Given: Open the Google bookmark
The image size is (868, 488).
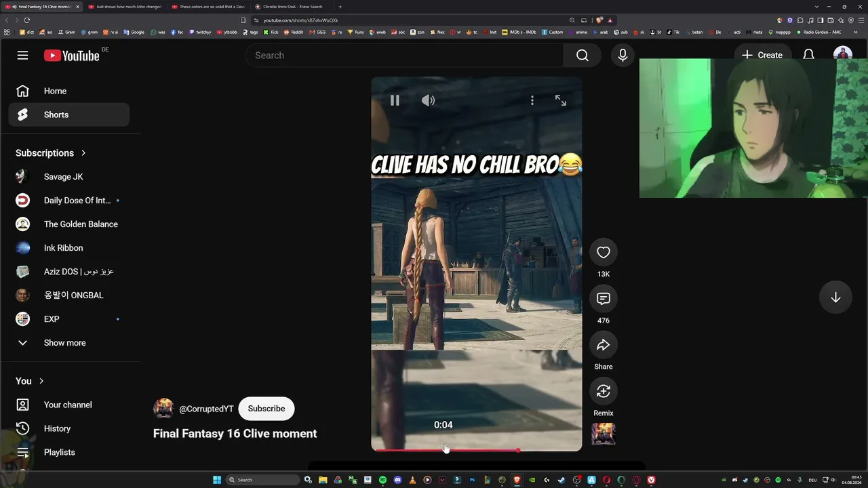Looking at the screenshot, I should [x=134, y=32].
